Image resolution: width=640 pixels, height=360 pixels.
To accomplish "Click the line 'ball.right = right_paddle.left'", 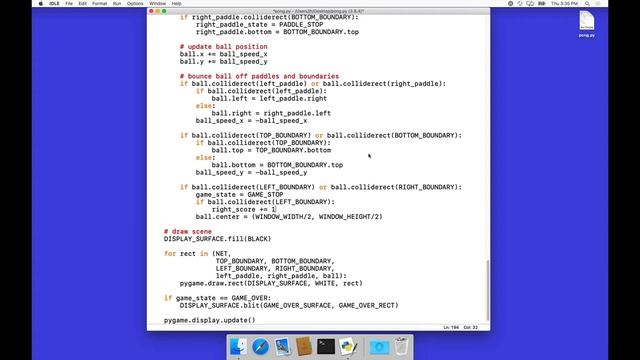I will (271, 113).
